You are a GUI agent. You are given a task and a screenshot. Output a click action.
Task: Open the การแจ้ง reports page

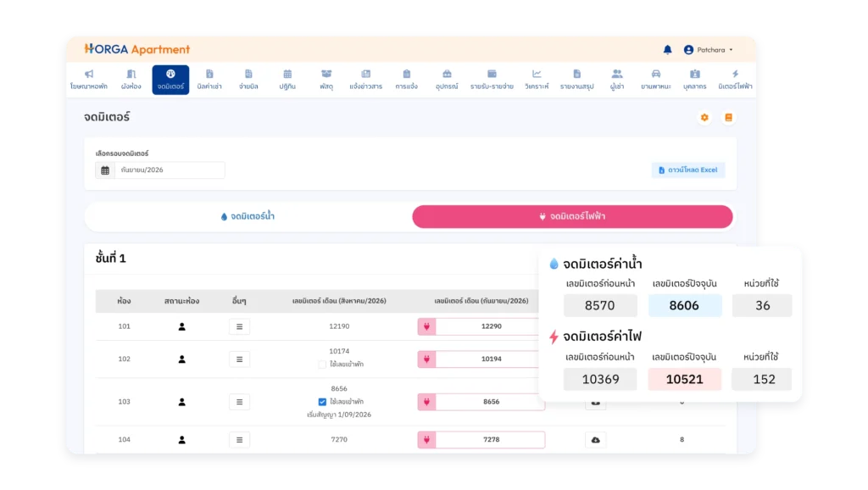[x=406, y=80]
